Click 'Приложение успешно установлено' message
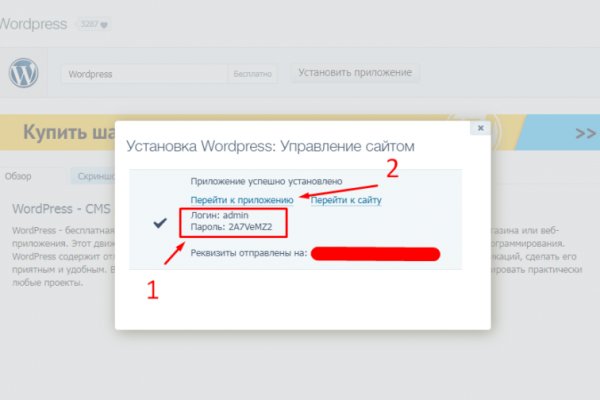Viewport: 600px width, 400px height. click(266, 182)
